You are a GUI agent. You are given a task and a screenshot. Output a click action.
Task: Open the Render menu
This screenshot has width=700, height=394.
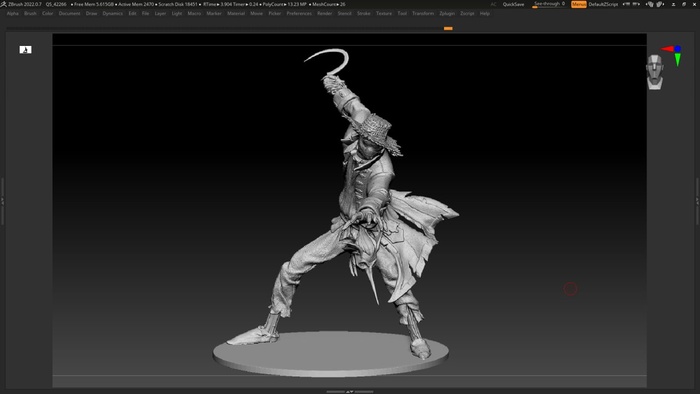[325, 13]
